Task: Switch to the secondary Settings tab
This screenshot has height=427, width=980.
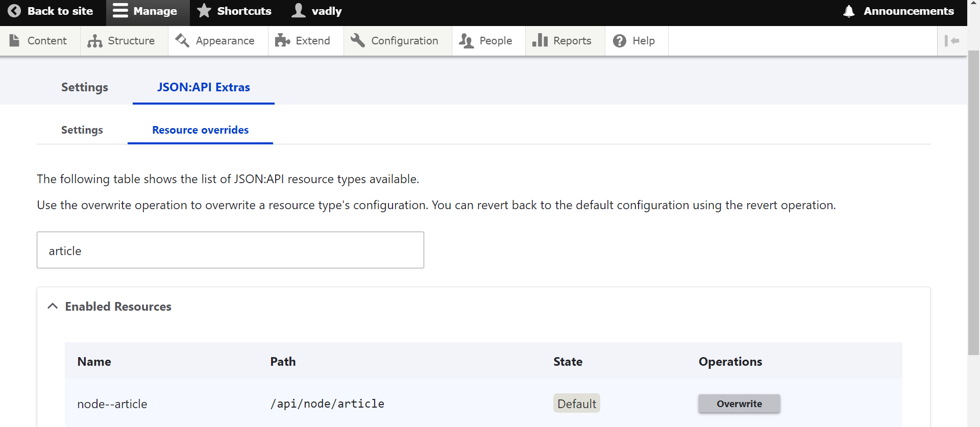Action: (82, 130)
